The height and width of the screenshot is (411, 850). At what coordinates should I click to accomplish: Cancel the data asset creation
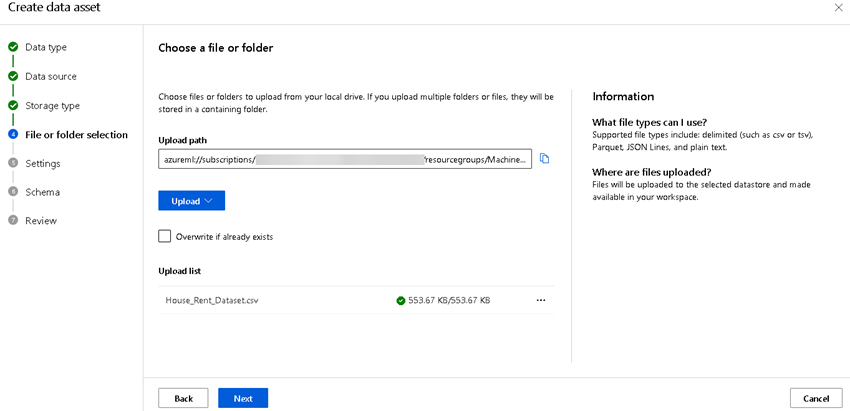tap(816, 398)
